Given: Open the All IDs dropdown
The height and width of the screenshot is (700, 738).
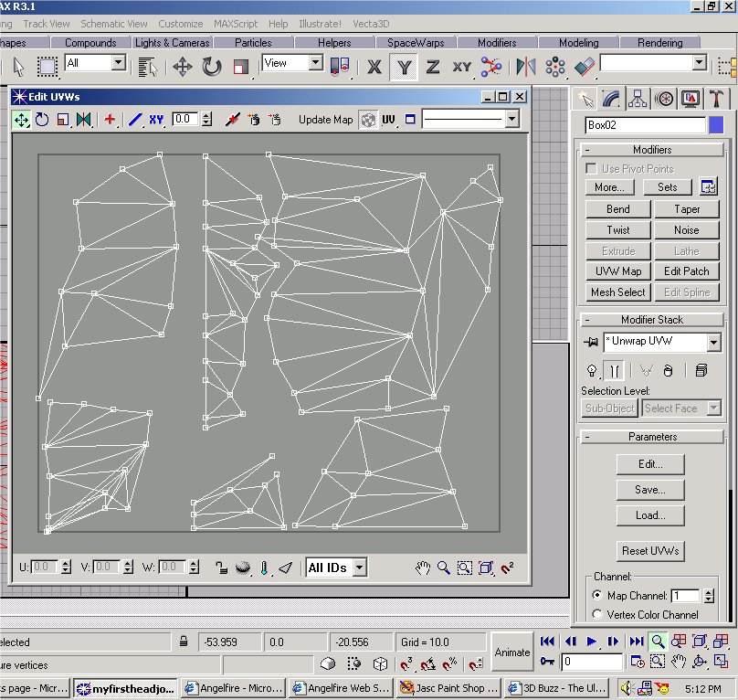Looking at the screenshot, I should coord(359,568).
